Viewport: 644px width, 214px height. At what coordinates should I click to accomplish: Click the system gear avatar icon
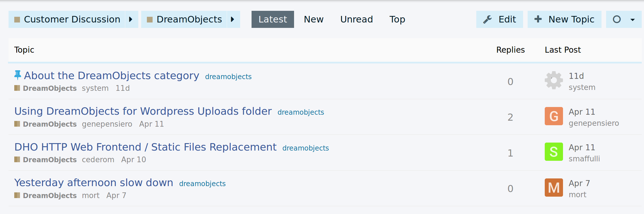pyautogui.click(x=554, y=81)
